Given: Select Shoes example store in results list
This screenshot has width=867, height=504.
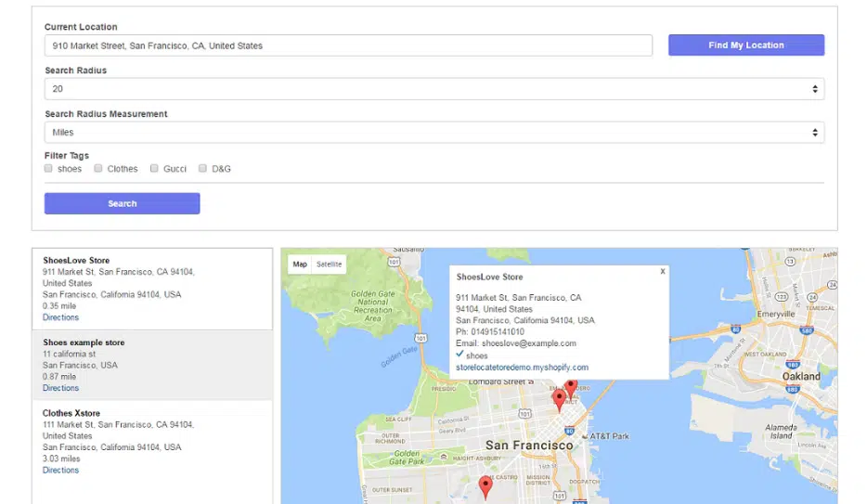Looking at the screenshot, I should click(x=84, y=342).
